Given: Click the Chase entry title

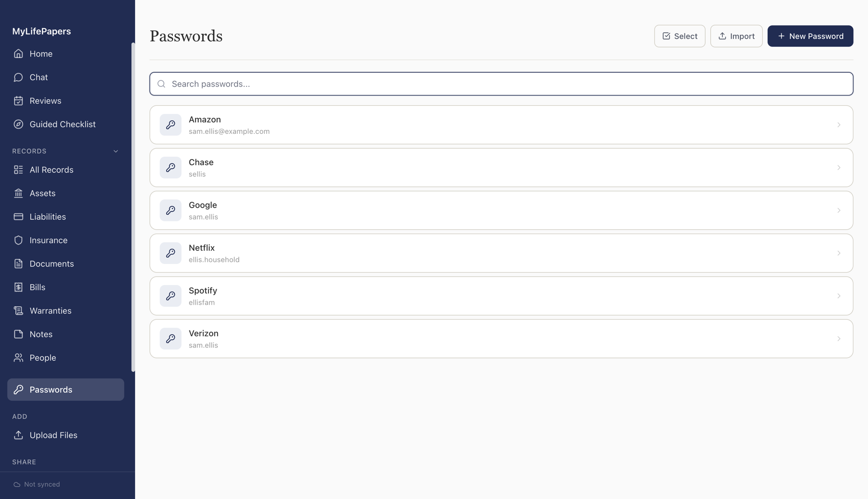Looking at the screenshot, I should 201,162.
